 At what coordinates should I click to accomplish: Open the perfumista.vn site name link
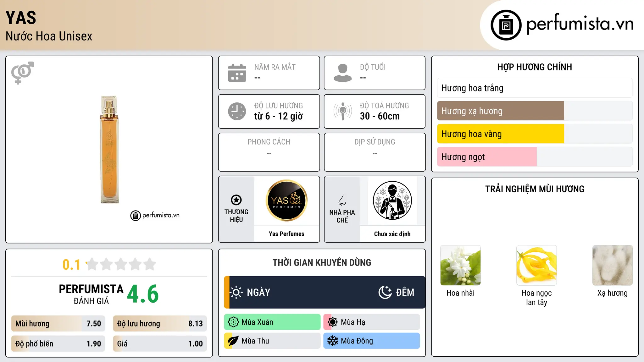[580, 24]
